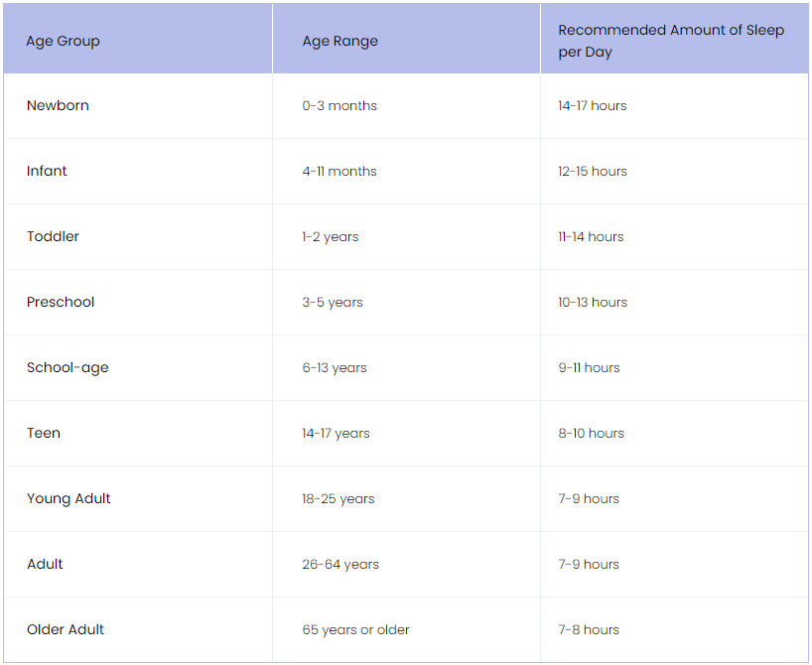
Task: Click the Toddler row label
Action: tap(53, 237)
